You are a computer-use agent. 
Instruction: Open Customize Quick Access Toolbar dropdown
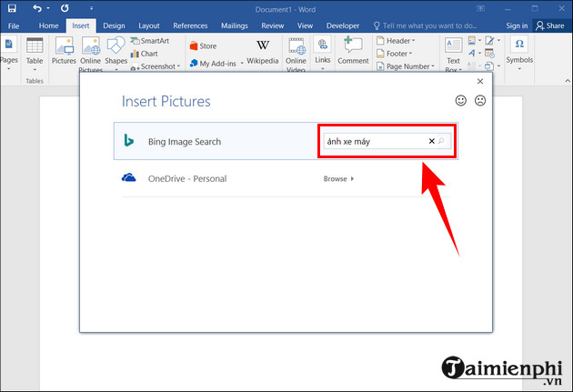[91, 8]
